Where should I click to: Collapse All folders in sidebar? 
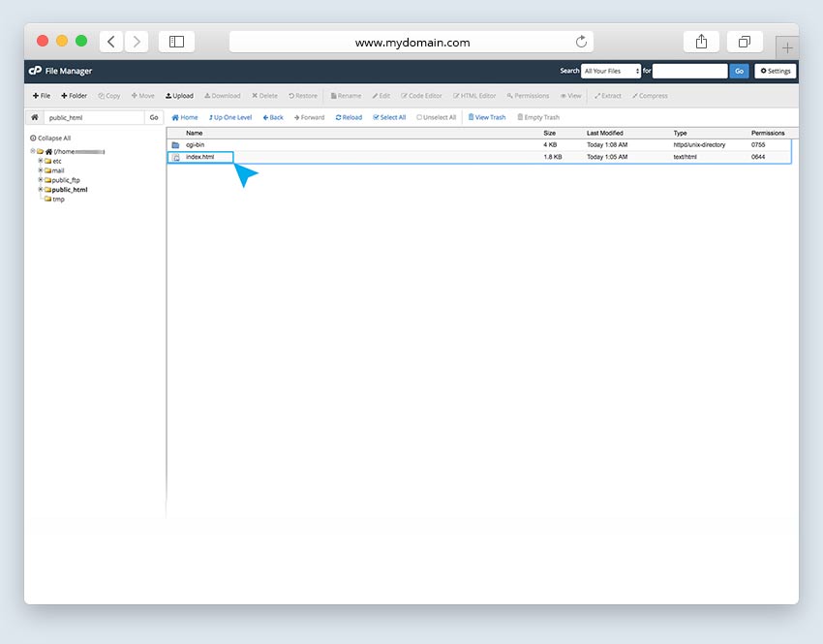[50, 138]
